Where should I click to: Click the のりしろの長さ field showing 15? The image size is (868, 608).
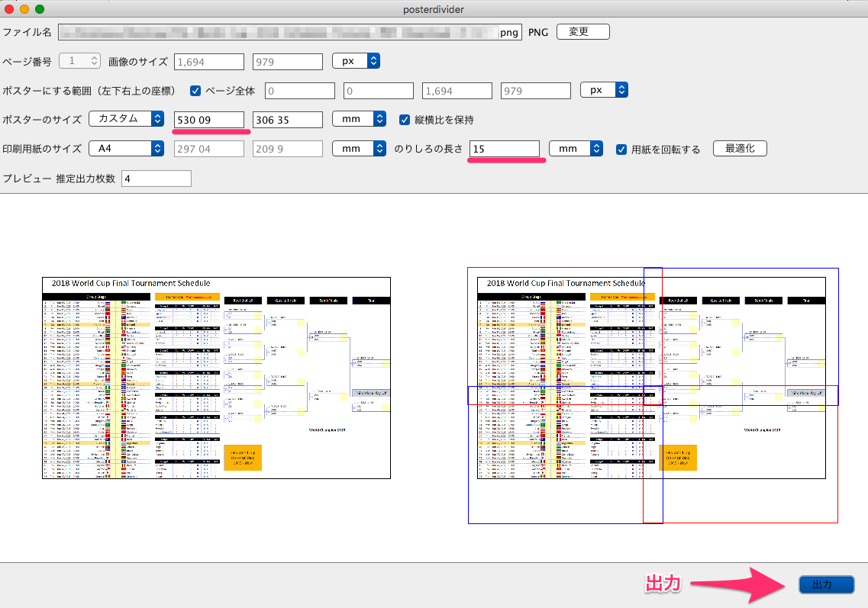click(505, 149)
